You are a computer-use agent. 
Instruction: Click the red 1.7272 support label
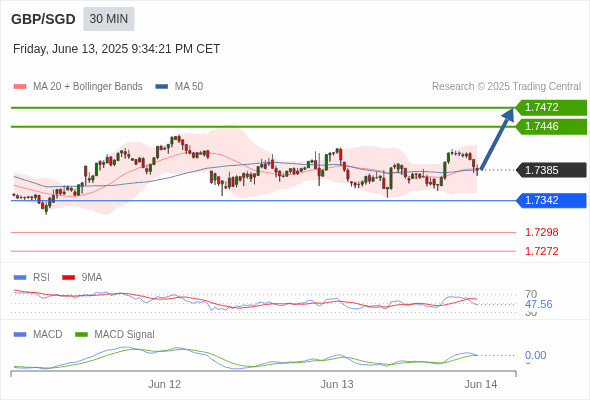click(x=541, y=251)
